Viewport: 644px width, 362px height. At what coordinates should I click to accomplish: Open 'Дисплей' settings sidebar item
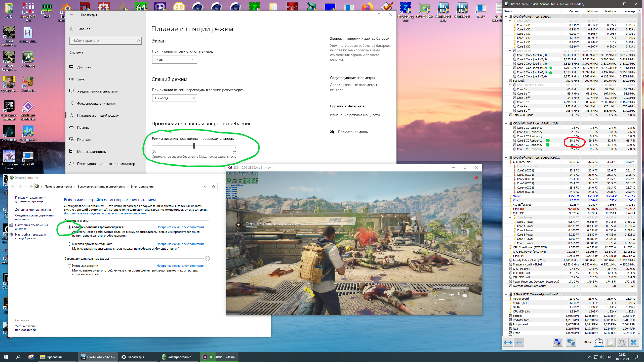[x=84, y=67]
